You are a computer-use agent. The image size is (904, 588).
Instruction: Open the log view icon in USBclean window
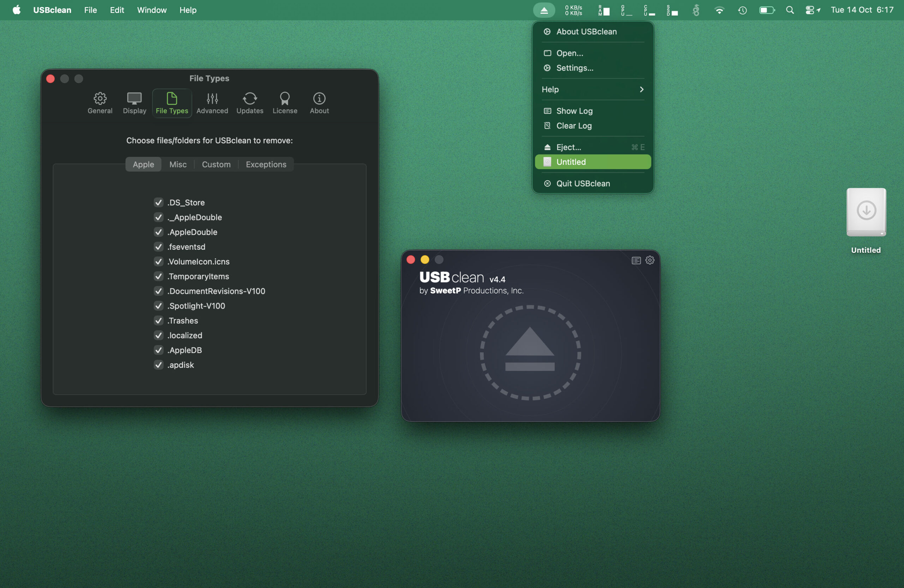[x=636, y=260]
